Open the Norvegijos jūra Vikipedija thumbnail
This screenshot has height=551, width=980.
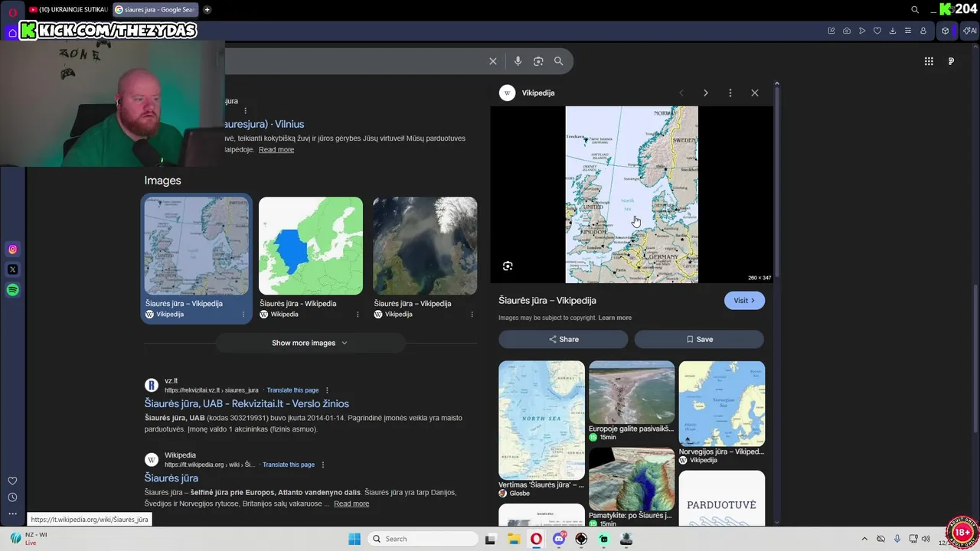[x=722, y=403]
